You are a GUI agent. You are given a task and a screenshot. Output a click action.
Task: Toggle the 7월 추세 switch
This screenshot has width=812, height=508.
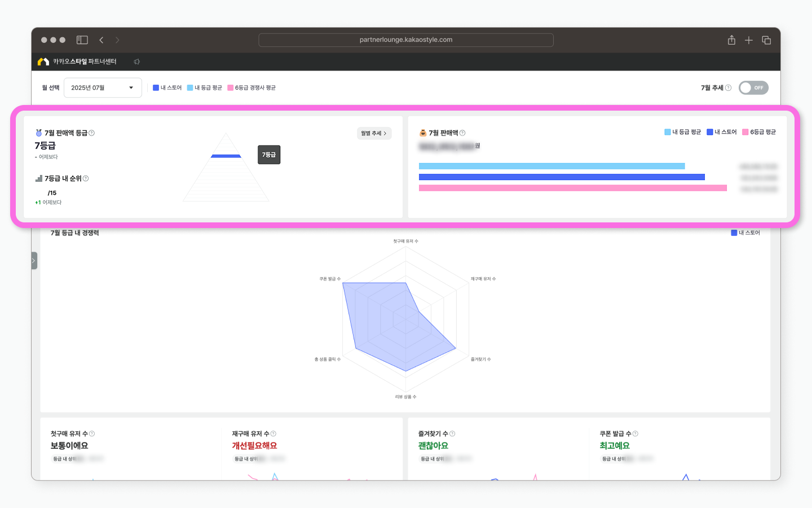[x=753, y=87]
